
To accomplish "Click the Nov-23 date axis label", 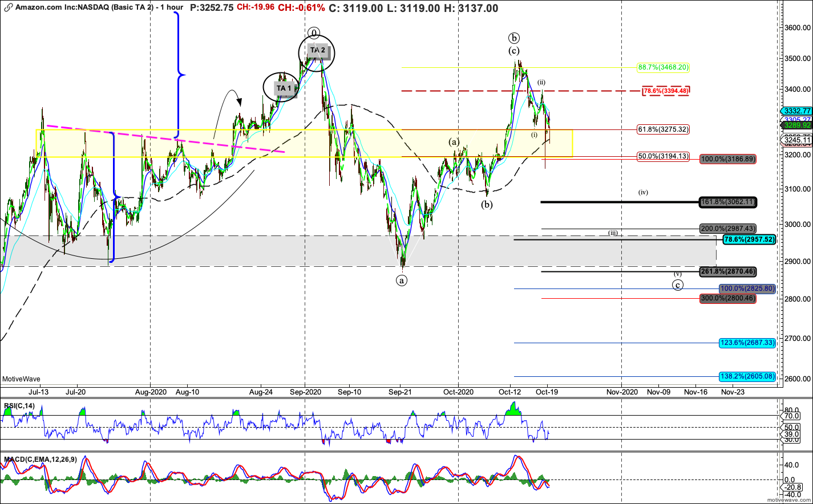I will [733, 392].
